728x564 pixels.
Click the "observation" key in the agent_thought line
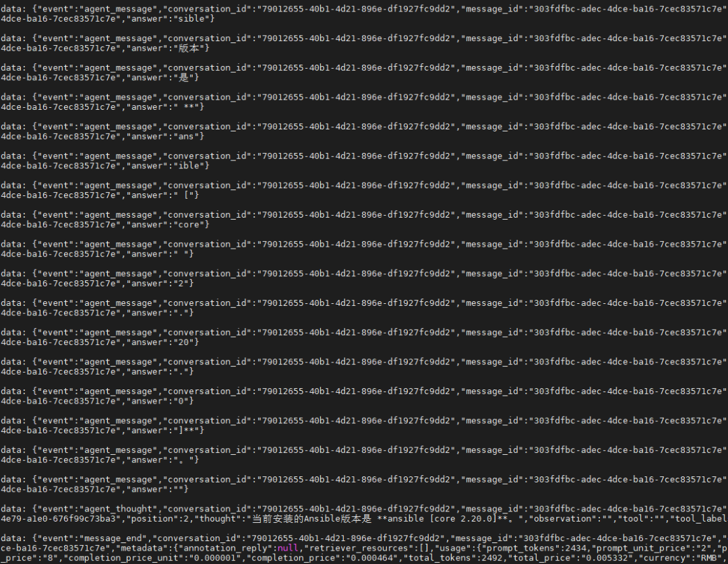(578, 518)
